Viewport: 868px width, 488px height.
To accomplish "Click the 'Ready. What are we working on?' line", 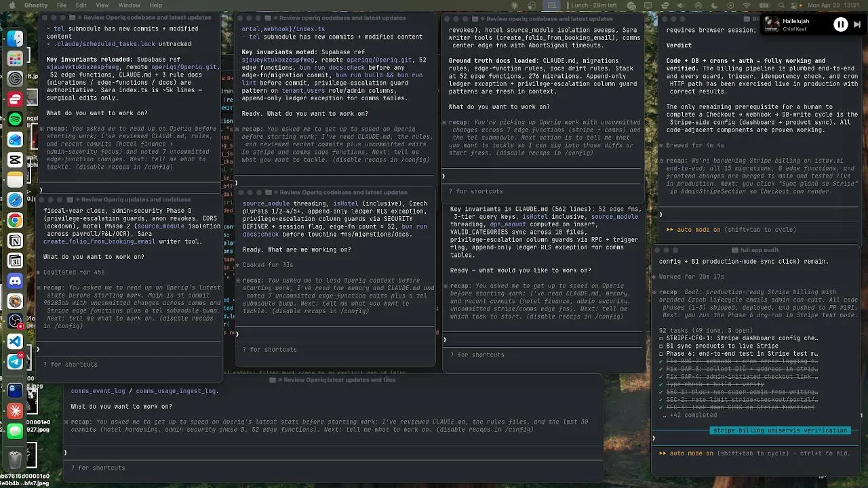I will pyautogui.click(x=296, y=249).
